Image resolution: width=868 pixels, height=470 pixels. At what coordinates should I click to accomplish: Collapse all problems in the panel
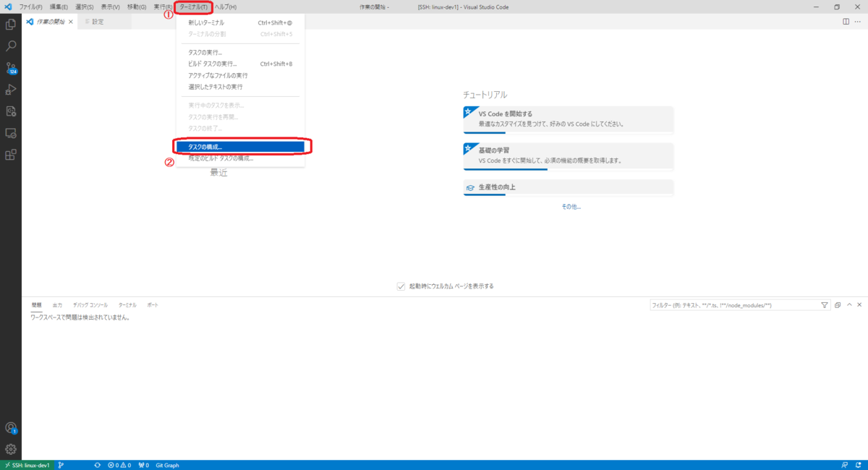click(x=838, y=305)
